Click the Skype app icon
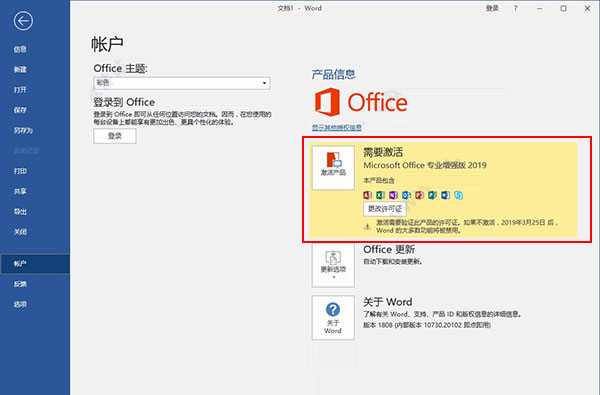600x395 pixels. [x=458, y=195]
